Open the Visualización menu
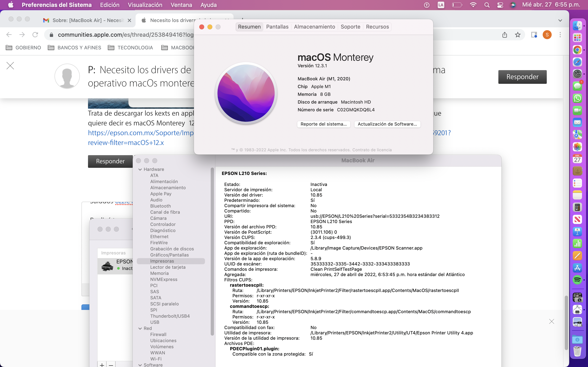 [145, 5]
